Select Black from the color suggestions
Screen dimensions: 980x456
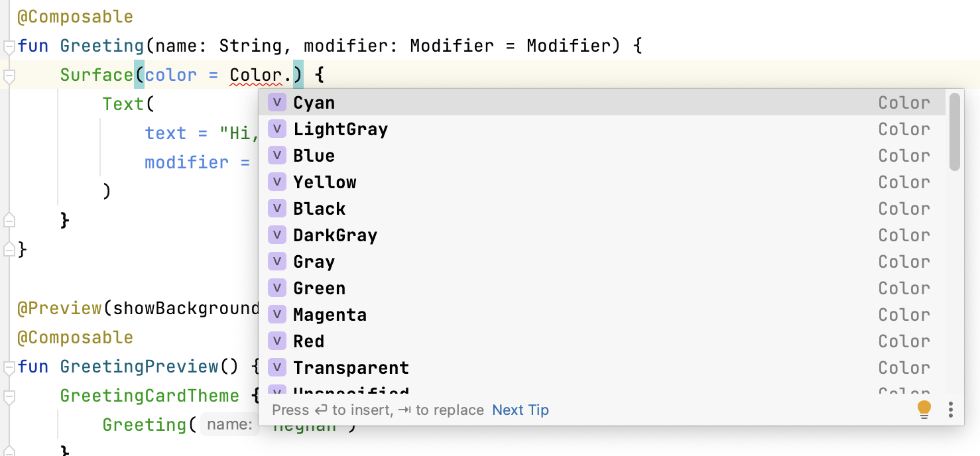pos(319,209)
